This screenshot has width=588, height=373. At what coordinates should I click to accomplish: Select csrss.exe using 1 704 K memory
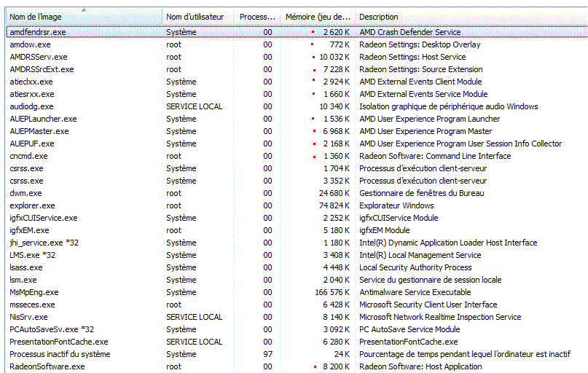[26, 168]
